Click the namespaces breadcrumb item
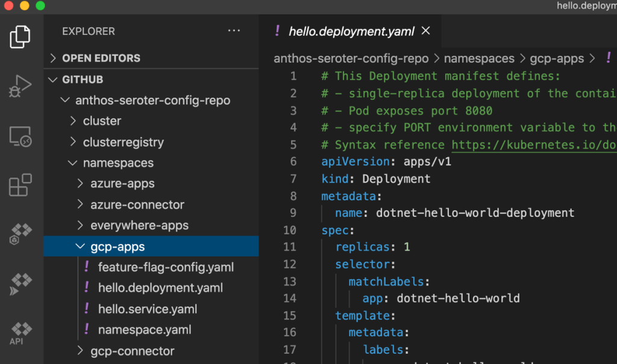 click(x=479, y=58)
